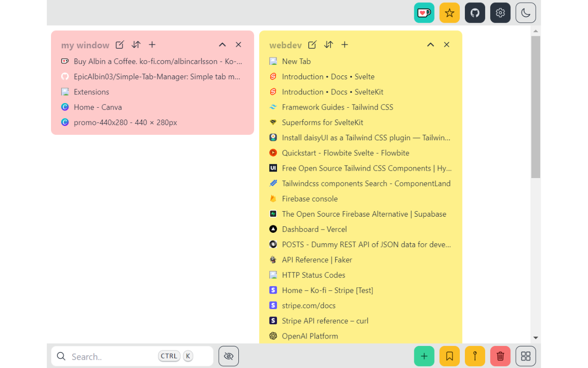Click the star rating button in the header
Image resolution: width=588 pixels, height=368 pixels.
coord(450,13)
